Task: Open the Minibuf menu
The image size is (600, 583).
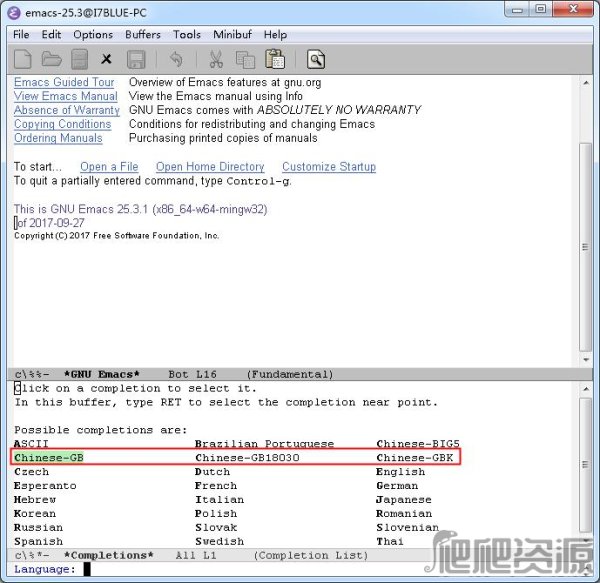Action: coord(232,35)
